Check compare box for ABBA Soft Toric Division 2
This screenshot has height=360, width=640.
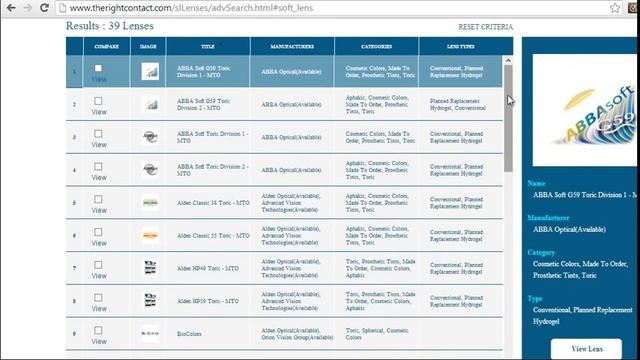point(98,167)
